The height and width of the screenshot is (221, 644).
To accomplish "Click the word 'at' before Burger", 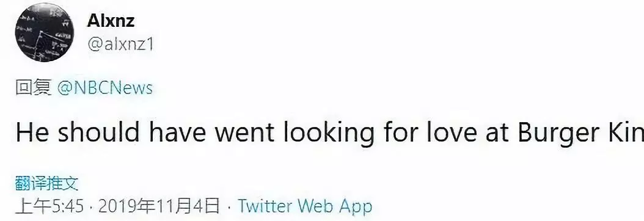I will click(498, 133).
